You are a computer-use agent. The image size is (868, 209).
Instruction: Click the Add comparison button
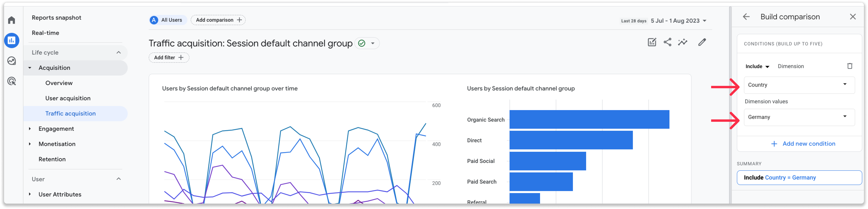[218, 20]
